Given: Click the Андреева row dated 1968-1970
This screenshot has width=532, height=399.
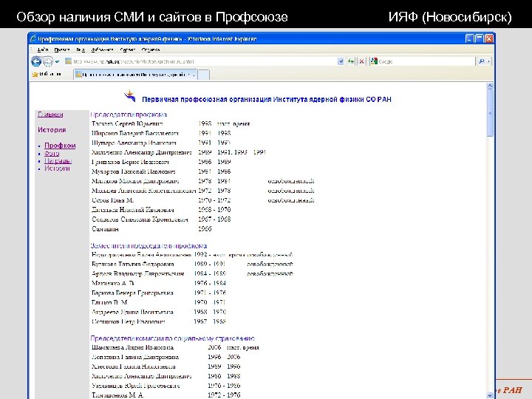Looking at the screenshot, I should (159, 312).
